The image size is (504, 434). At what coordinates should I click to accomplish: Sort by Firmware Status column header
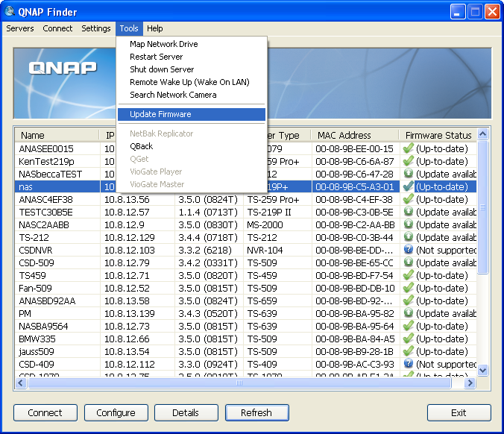click(x=438, y=135)
